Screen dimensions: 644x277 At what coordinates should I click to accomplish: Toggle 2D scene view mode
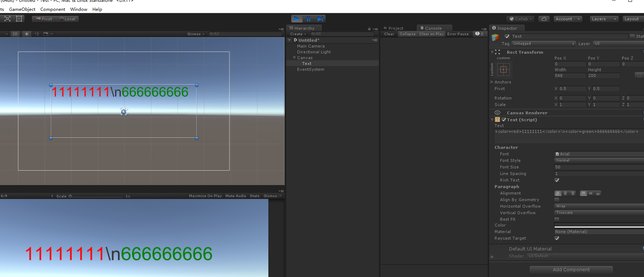point(15,34)
